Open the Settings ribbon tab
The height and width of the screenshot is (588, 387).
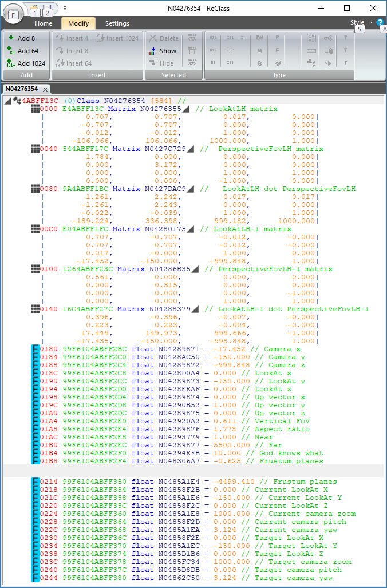click(117, 23)
